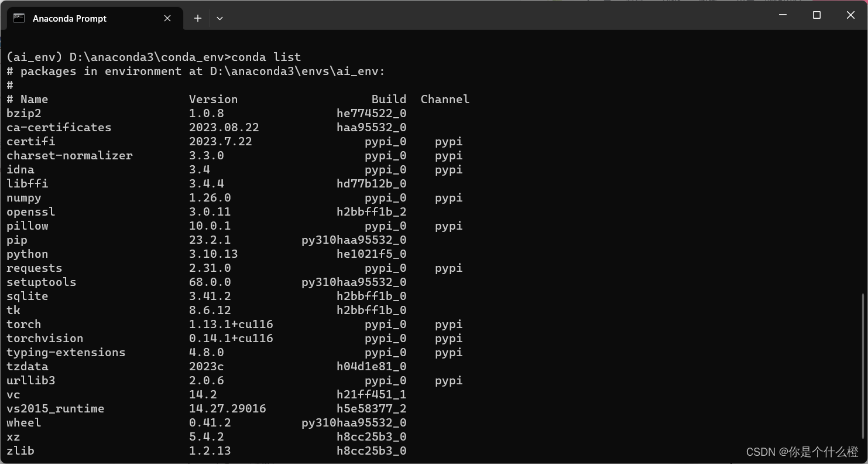Click the vs2015_runtime package line
868x464 pixels.
tap(56, 408)
